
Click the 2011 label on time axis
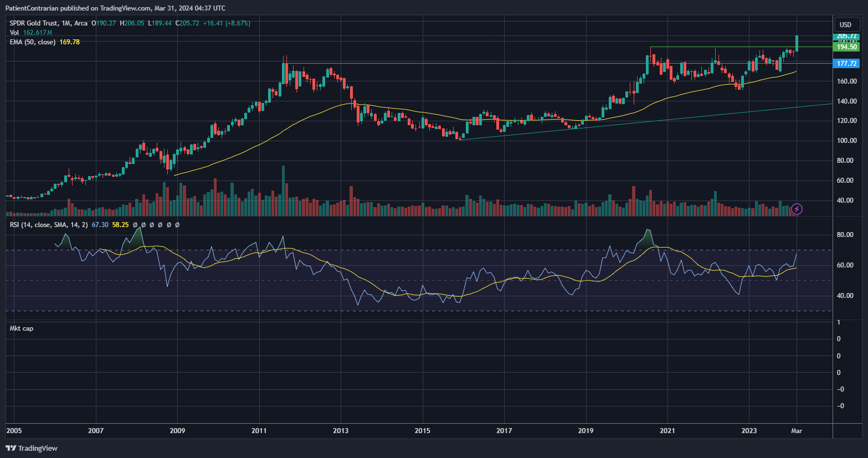(x=259, y=430)
